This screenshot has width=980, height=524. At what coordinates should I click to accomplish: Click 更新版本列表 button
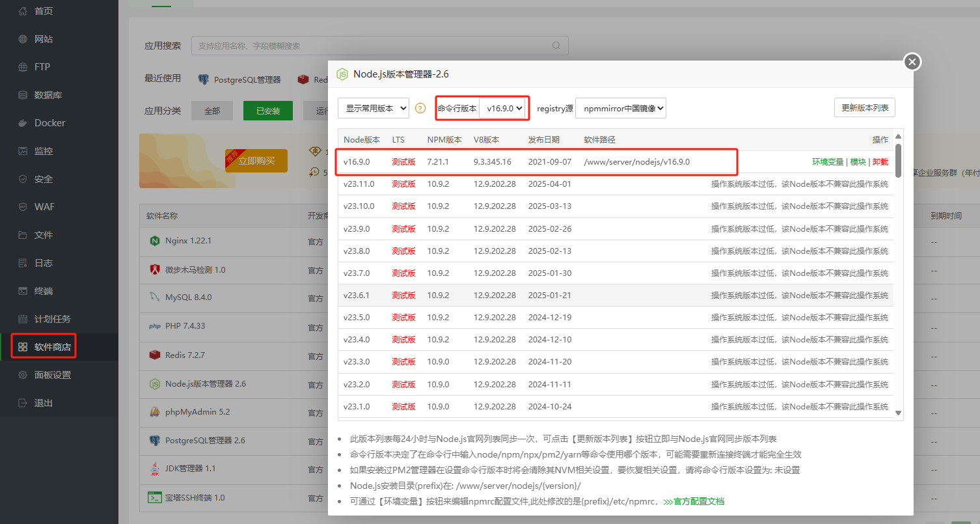pyautogui.click(x=865, y=107)
